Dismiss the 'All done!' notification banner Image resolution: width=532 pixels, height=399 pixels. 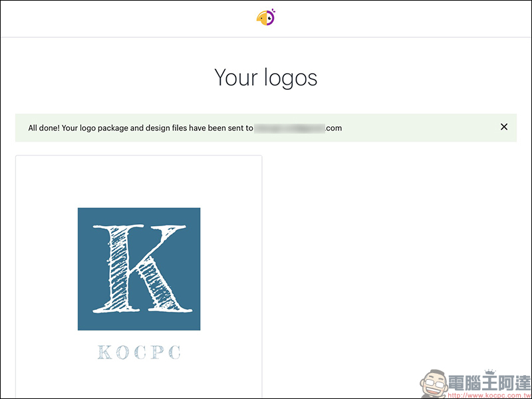pyautogui.click(x=504, y=127)
